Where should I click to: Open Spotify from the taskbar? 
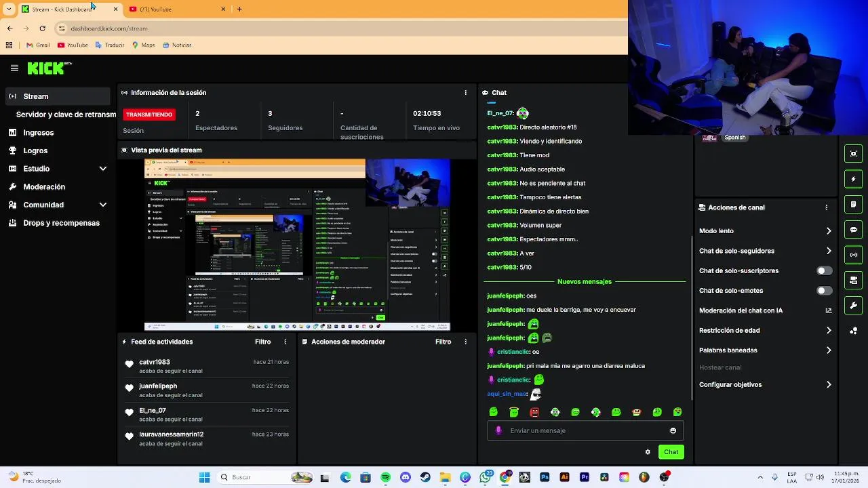[x=385, y=478]
